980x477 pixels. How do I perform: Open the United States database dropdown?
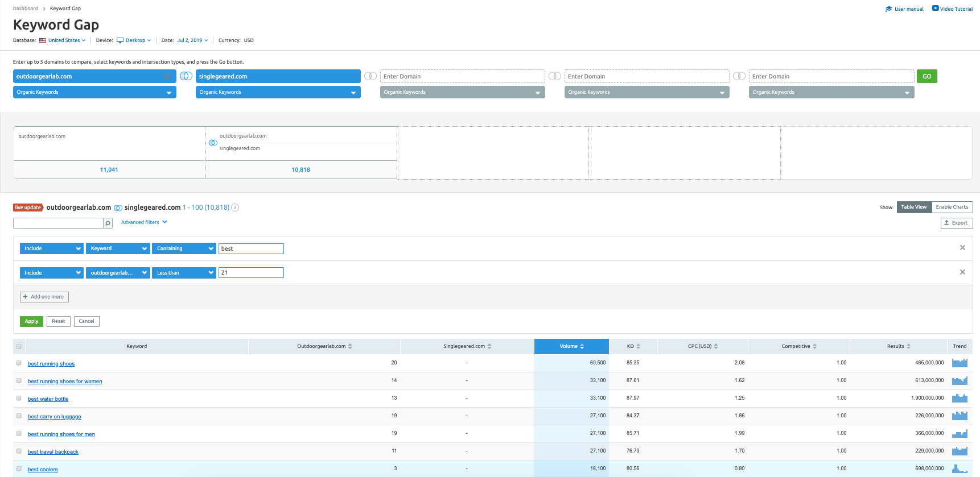point(63,40)
